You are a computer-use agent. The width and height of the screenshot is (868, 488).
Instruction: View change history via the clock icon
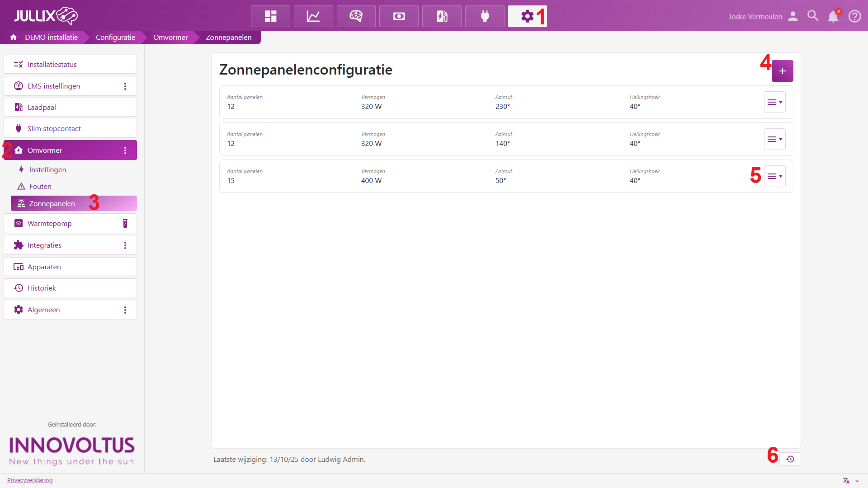(x=790, y=459)
